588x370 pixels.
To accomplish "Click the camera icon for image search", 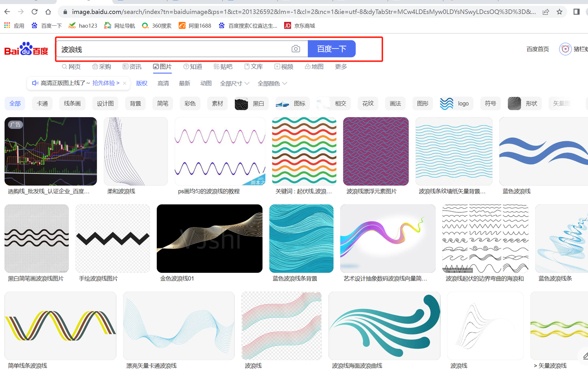I will pyautogui.click(x=295, y=49).
